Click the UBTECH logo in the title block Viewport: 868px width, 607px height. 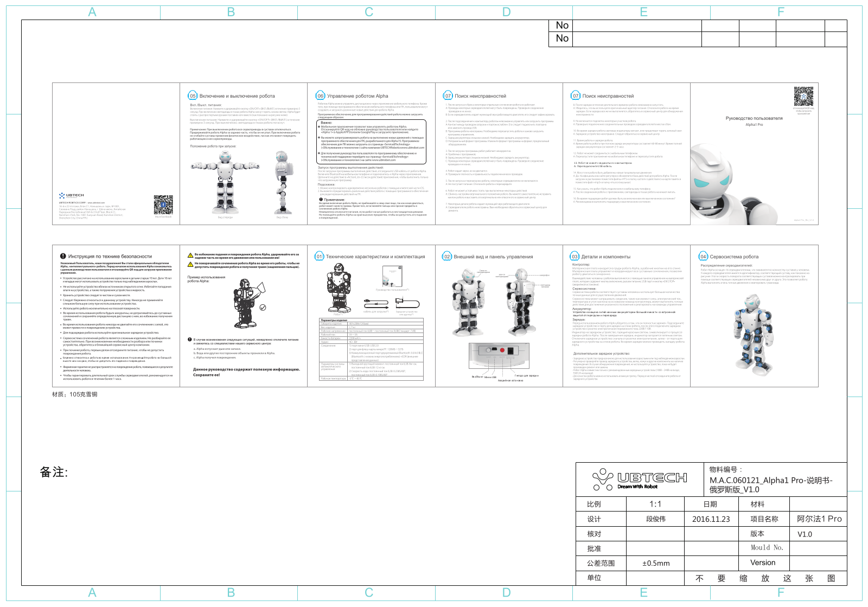tap(640, 479)
